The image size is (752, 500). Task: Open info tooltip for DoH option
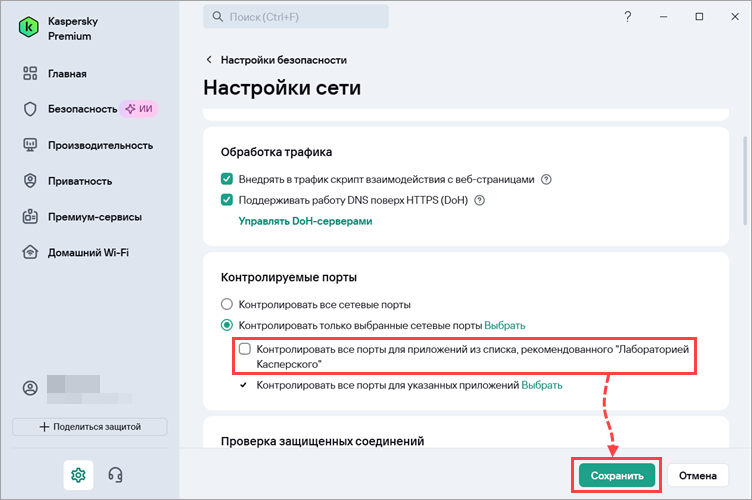click(x=479, y=200)
